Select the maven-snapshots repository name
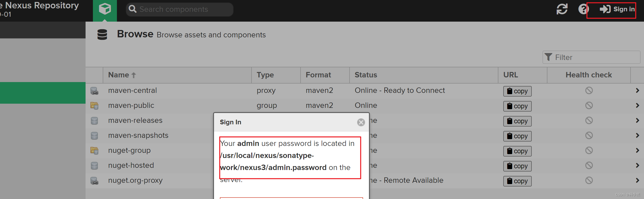This screenshot has width=644, height=199. point(138,136)
